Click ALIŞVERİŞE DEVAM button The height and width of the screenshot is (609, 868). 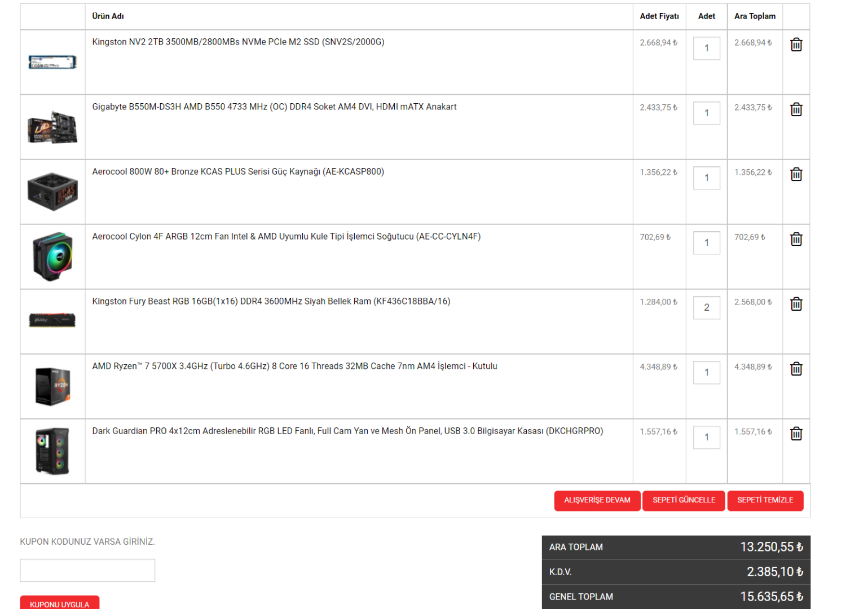pyautogui.click(x=597, y=501)
